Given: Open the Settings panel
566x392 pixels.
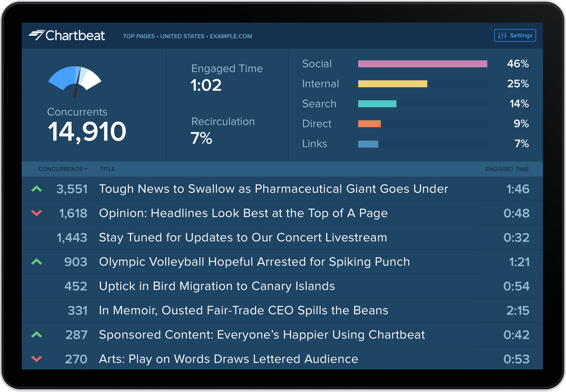Looking at the screenshot, I should point(515,35).
